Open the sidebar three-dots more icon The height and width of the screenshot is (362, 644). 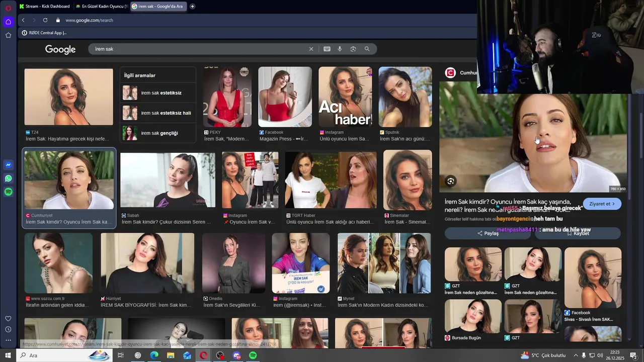(x=8, y=340)
